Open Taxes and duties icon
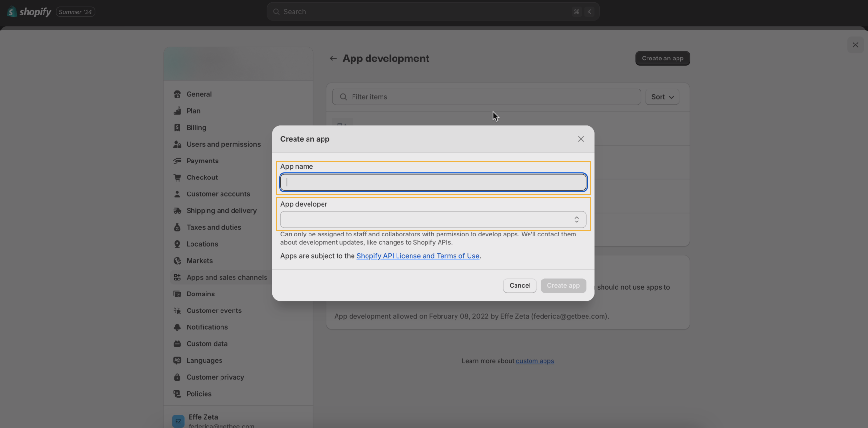 pyautogui.click(x=177, y=227)
